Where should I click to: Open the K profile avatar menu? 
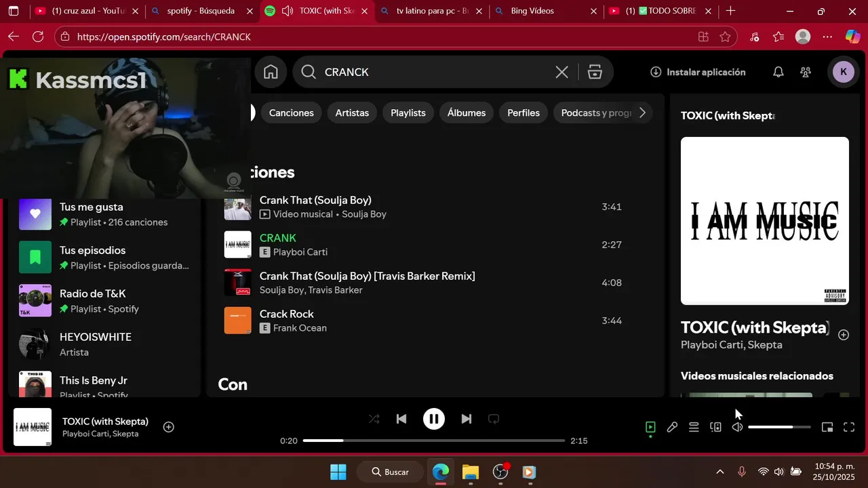(x=843, y=72)
